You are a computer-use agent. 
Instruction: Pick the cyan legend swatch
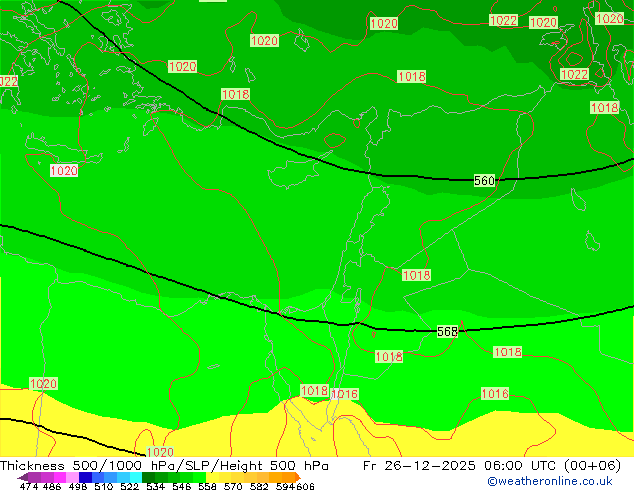[136, 477]
